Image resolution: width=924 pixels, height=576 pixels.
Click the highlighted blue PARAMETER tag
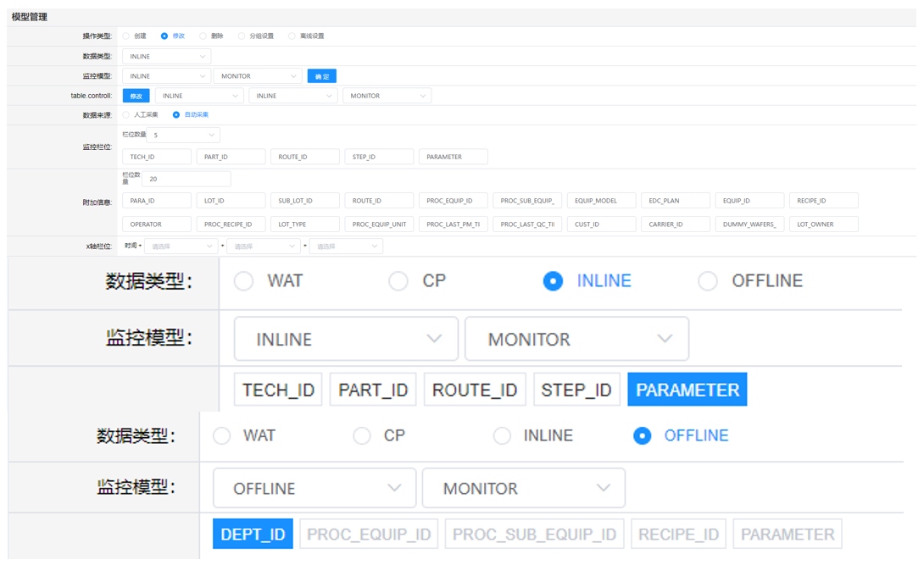(x=687, y=390)
